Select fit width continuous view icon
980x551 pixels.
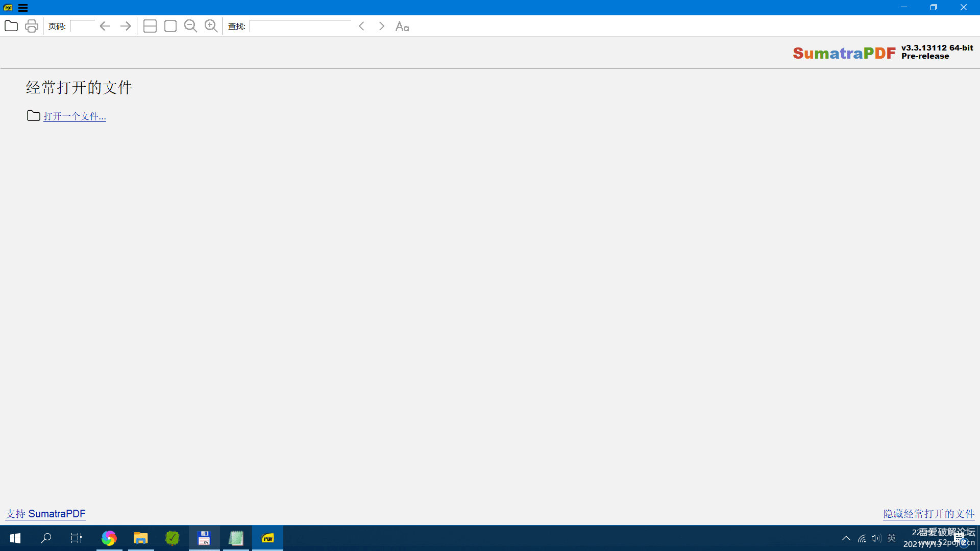click(150, 26)
